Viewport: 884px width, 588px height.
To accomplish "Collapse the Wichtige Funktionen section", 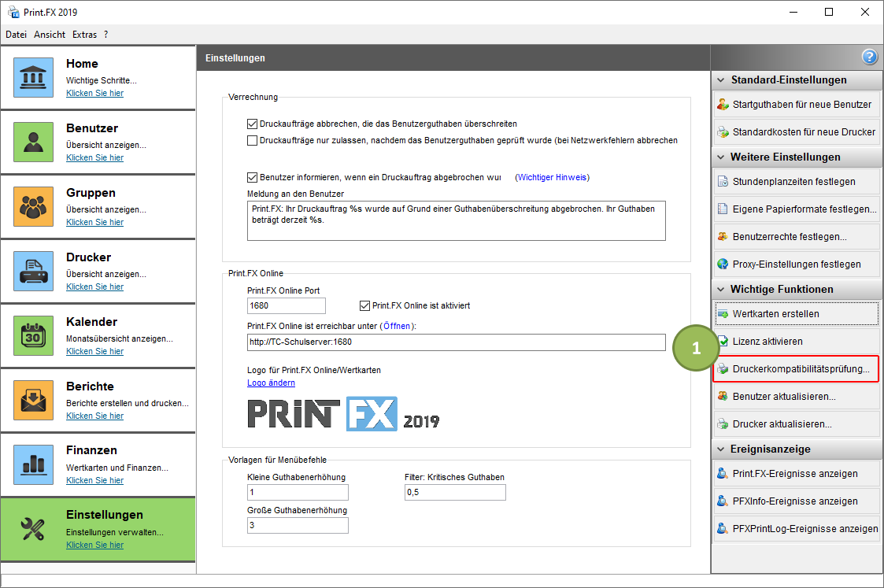I will coord(720,289).
